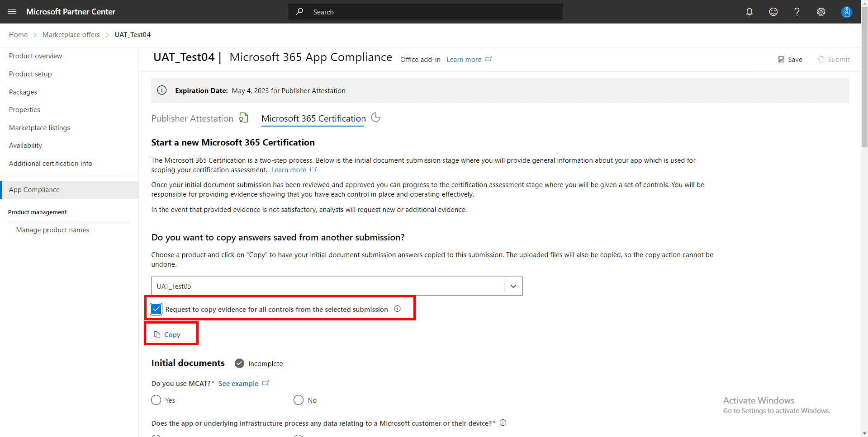Go to Home breadcrumb
868x437 pixels.
click(x=18, y=35)
